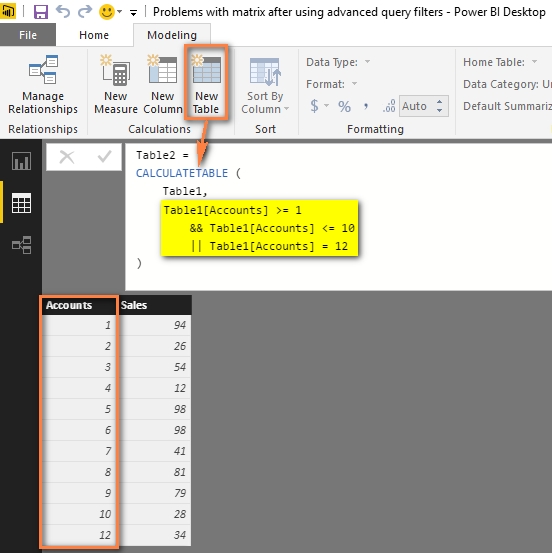Click Accounts cell with value 1

click(x=79, y=325)
